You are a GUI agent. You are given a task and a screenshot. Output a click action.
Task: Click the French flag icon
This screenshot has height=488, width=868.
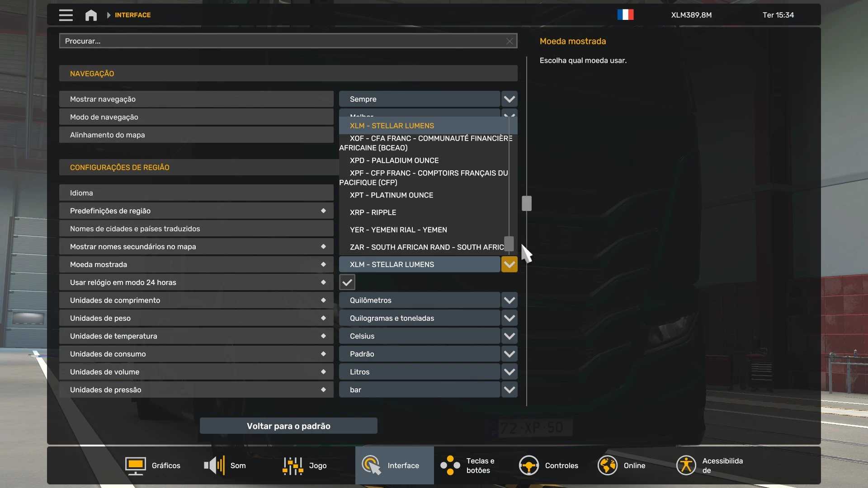[625, 15]
